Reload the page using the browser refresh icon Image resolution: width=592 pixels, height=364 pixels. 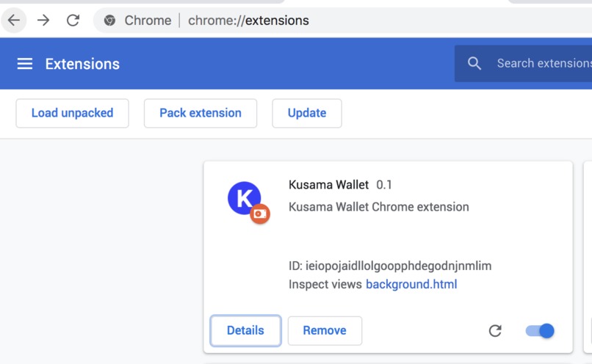point(73,20)
